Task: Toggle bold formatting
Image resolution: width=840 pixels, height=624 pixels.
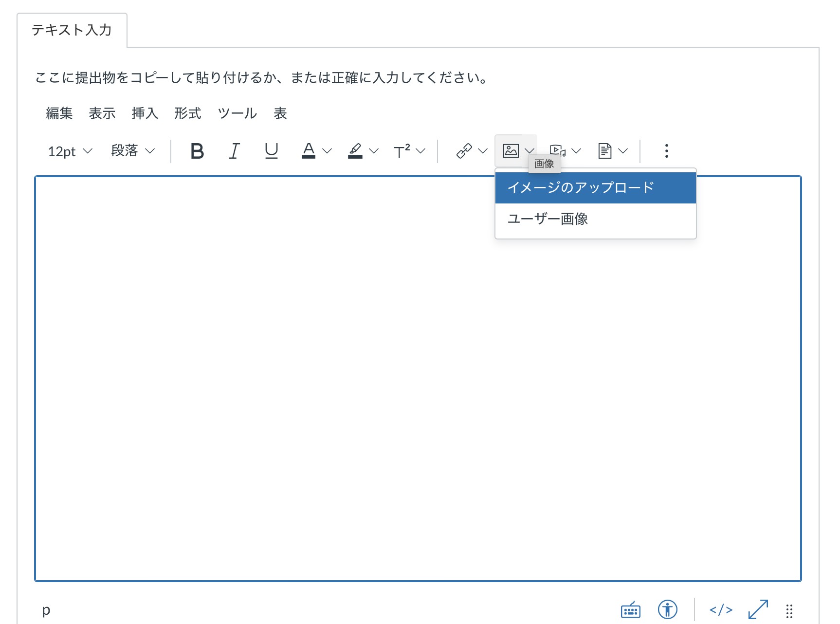Action: pos(197,151)
